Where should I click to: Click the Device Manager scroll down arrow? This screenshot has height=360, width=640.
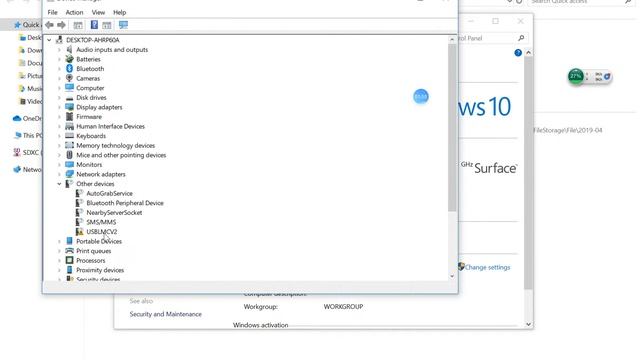[x=452, y=276]
